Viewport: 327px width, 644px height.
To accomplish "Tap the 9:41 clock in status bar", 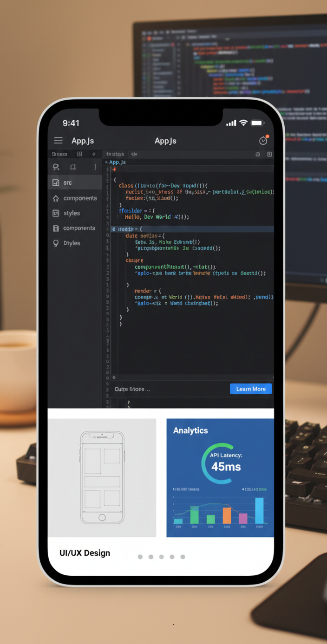I will [71, 123].
